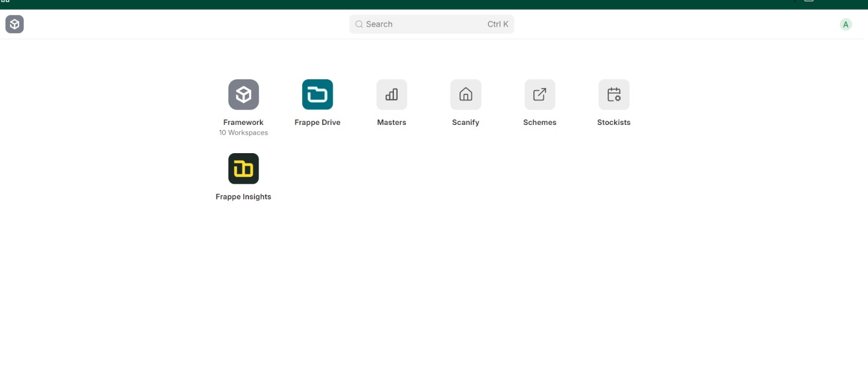Open the Stockists calendar icon
The height and width of the screenshot is (372, 868).
tap(614, 94)
